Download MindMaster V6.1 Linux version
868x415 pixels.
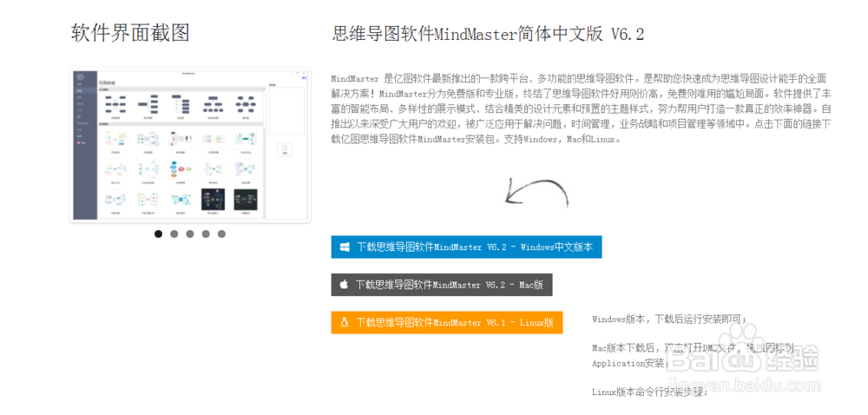(447, 322)
